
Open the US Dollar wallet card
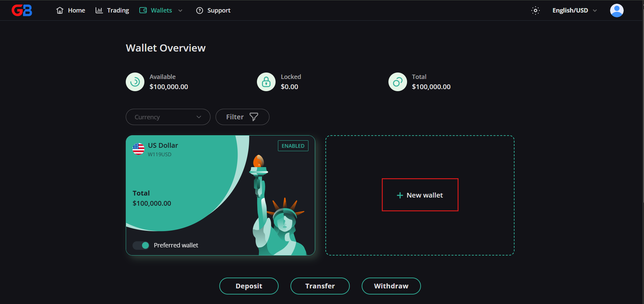point(220,195)
